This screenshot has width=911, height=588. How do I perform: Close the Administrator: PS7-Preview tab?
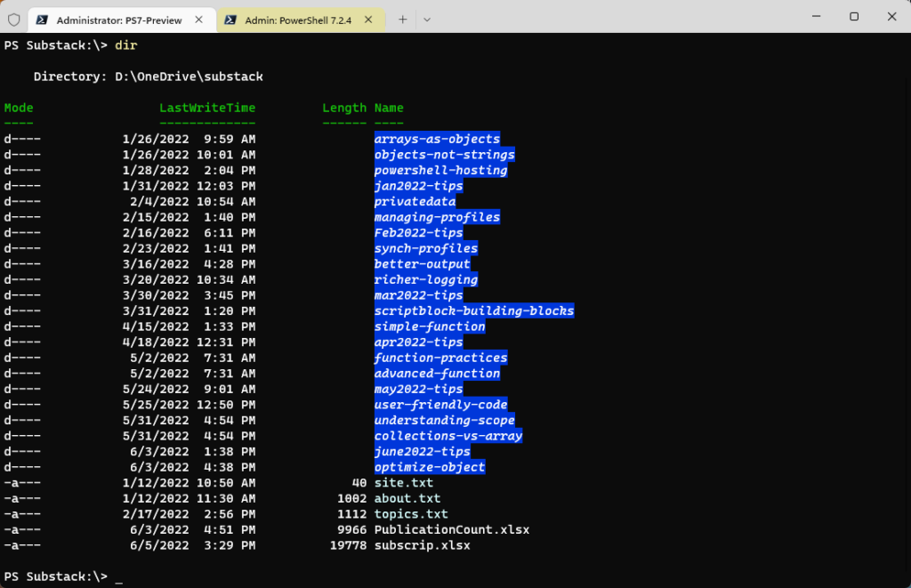[x=201, y=19]
